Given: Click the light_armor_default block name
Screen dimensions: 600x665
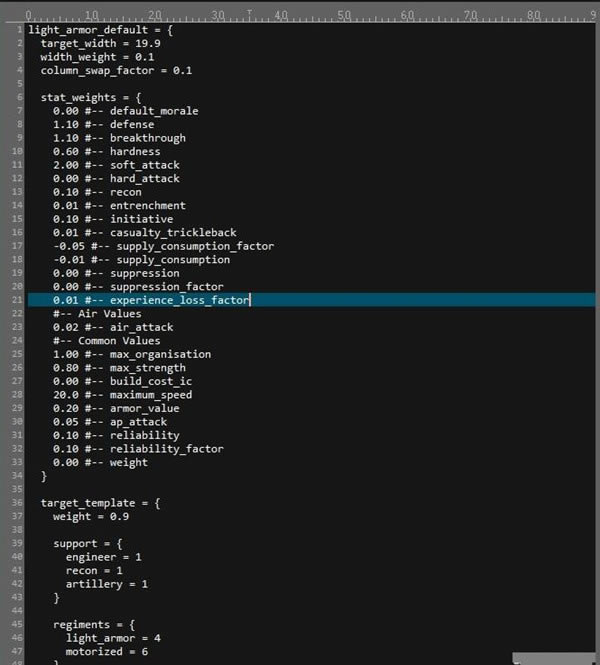Looking at the screenshot, I should coord(82,30).
